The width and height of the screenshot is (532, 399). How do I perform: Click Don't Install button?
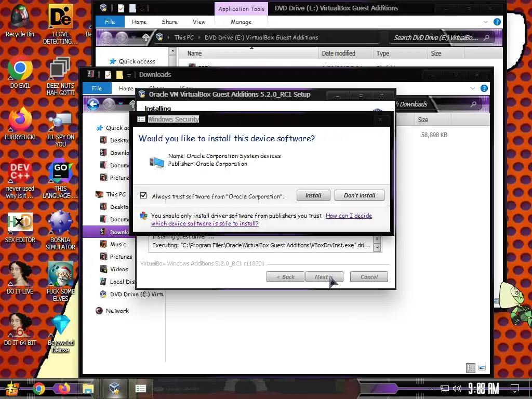[x=360, y=195]
